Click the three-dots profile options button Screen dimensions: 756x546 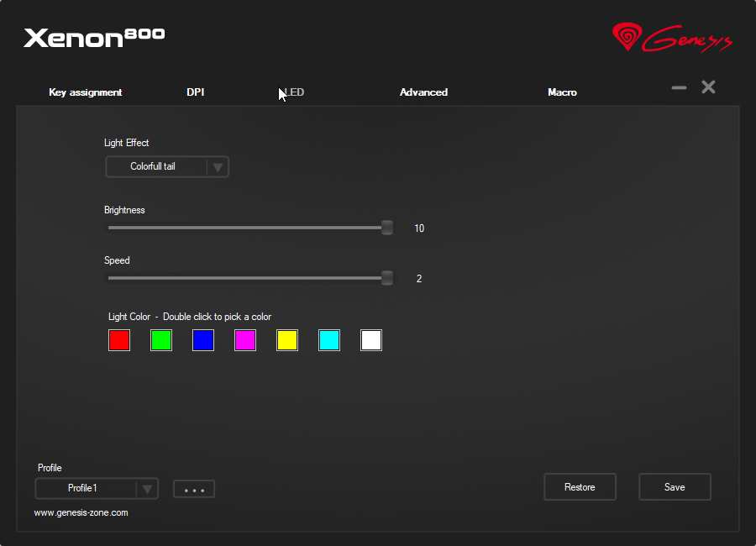pyautogui.click(x=194, y=489)
